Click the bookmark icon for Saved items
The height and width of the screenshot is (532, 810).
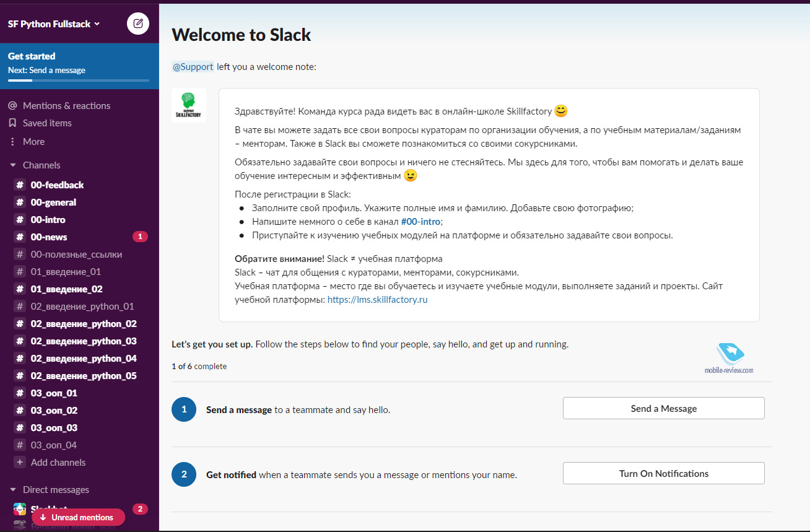click(12, 123)
